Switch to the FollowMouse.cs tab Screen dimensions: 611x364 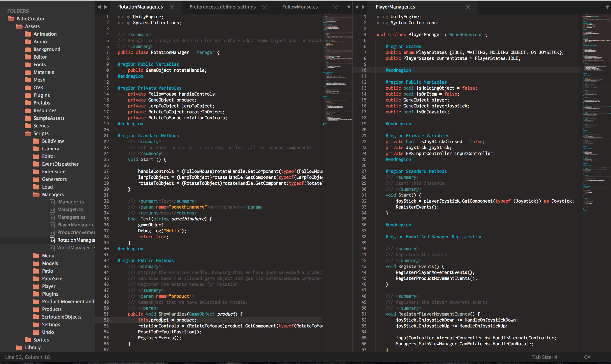300,7
